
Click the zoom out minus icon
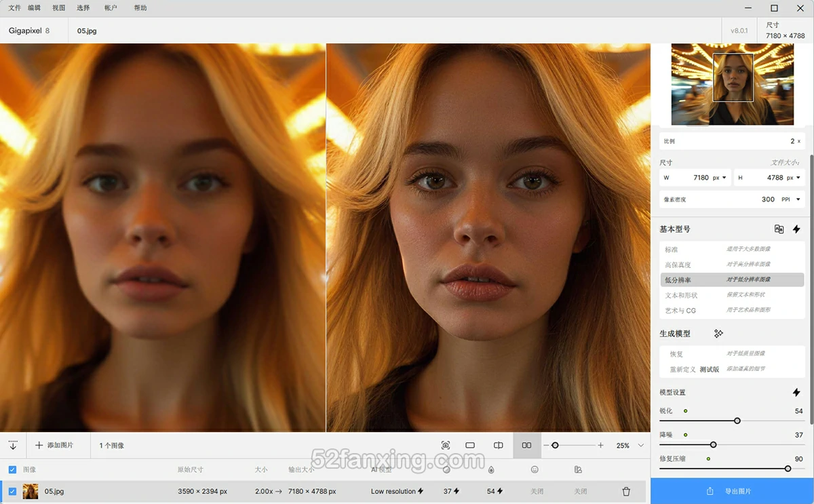[547, 446]
